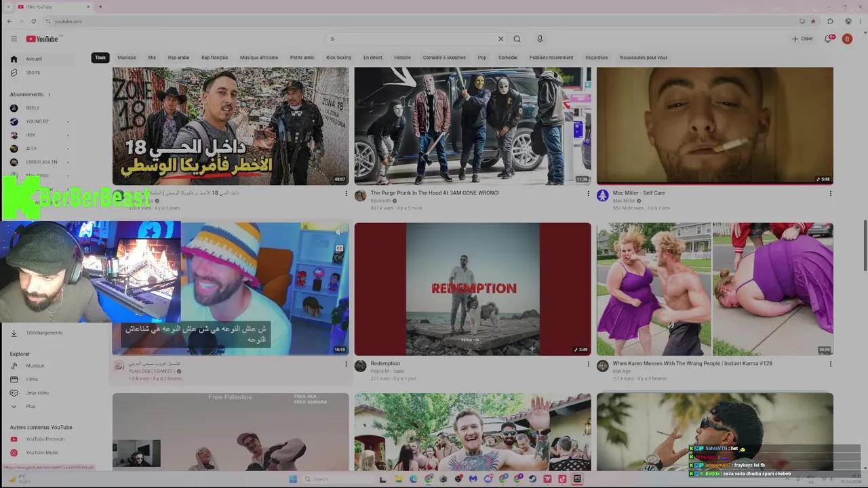Open options menu for Mac Miller video
This screenshot has width=868, height=488.
(830, 194)
